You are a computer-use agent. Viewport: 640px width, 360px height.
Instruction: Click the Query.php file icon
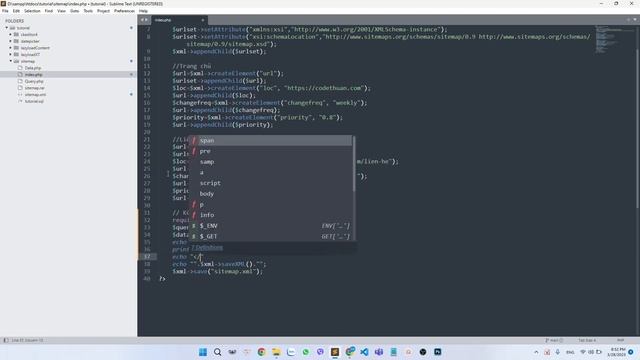pyautogui.click(x=20, y=81)
